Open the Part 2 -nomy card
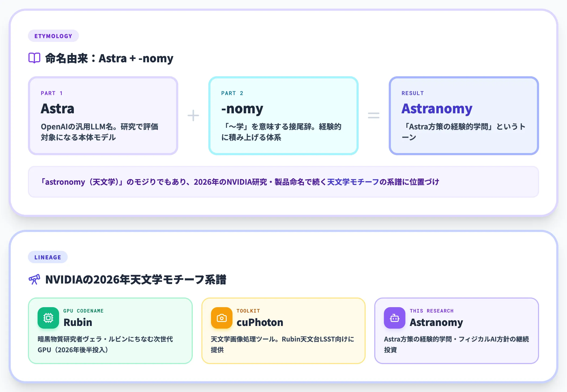This screenshot has height=392, width=567. tap(283, 116)
